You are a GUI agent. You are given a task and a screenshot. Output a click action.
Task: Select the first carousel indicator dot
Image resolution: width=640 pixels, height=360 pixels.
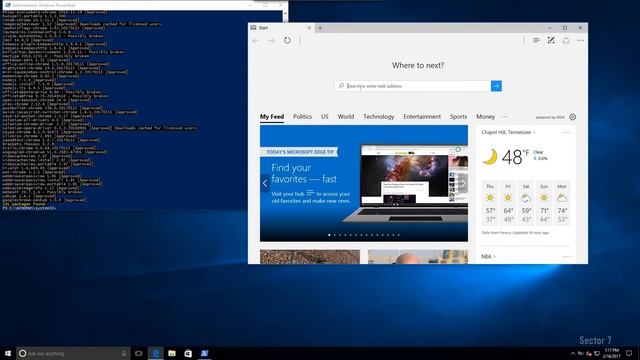[x=329, y=235]
